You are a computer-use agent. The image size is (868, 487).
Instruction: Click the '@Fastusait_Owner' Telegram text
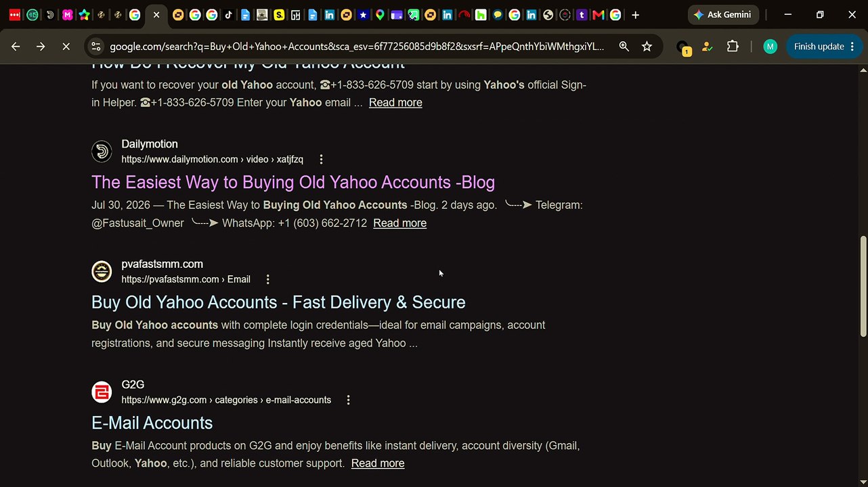pos(137,223)
